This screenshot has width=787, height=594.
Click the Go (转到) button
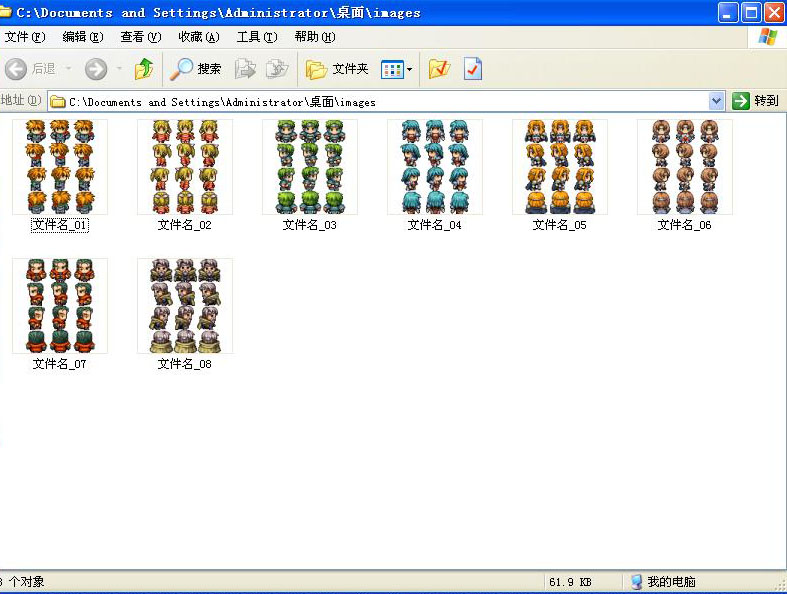[755, 101]
